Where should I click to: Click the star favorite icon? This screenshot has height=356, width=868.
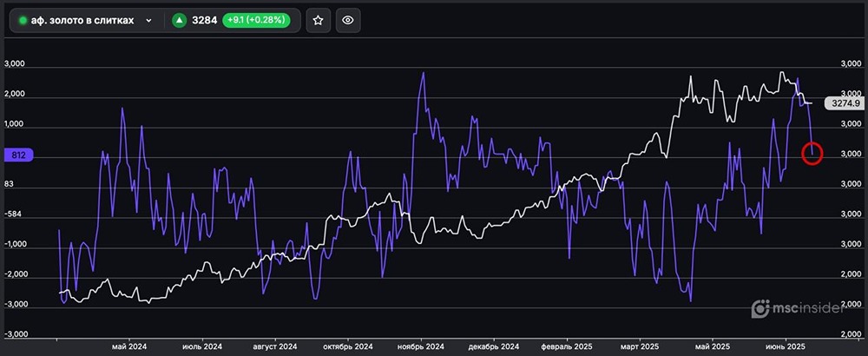coord(319,21)
